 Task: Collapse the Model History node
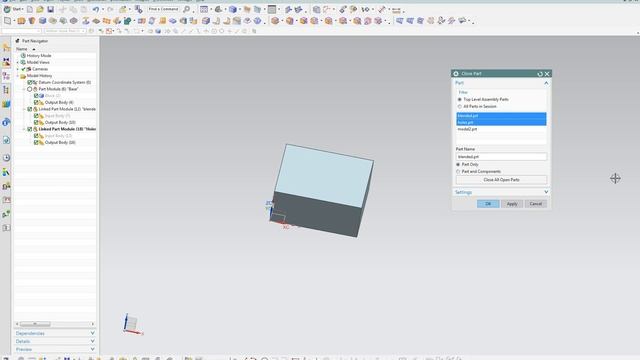click(18, 76)
